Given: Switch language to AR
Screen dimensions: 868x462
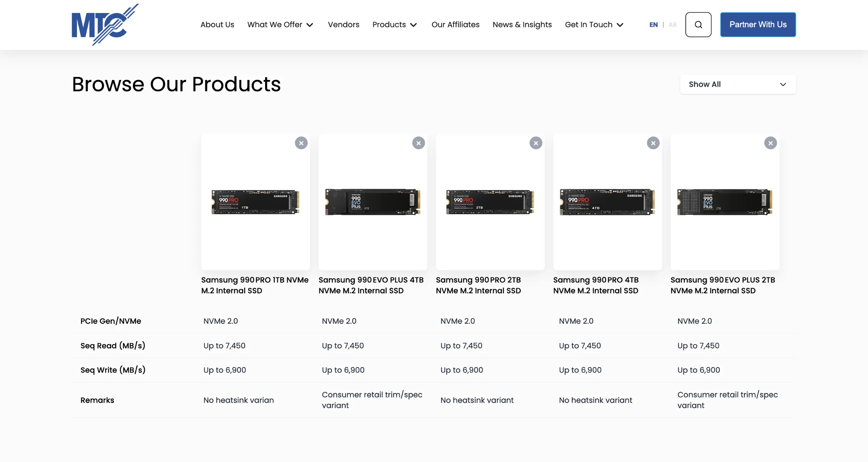Looking at the screenshot, I should pos(673,25).
